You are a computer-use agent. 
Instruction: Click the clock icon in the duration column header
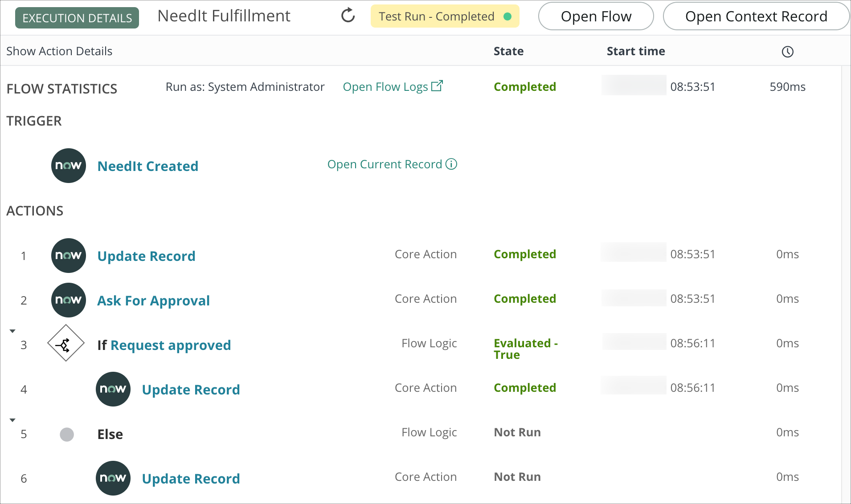pyautogui.click(x=788, y=51)
